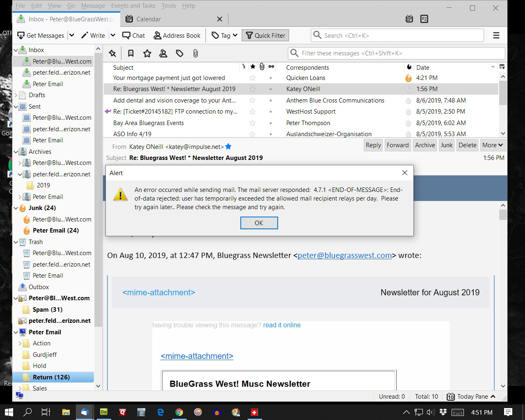Open the Address Book

pos(177,35)
